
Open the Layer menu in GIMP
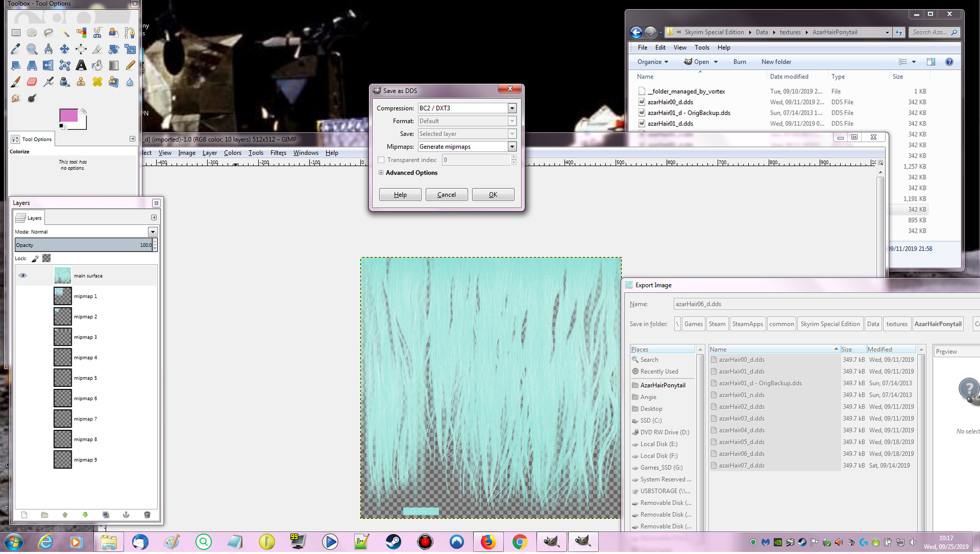210,153
